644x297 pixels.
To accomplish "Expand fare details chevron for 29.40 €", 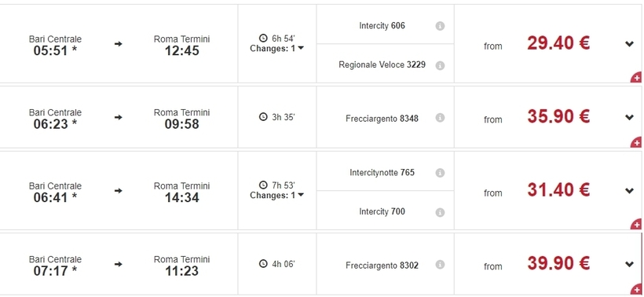I will 629,44.
